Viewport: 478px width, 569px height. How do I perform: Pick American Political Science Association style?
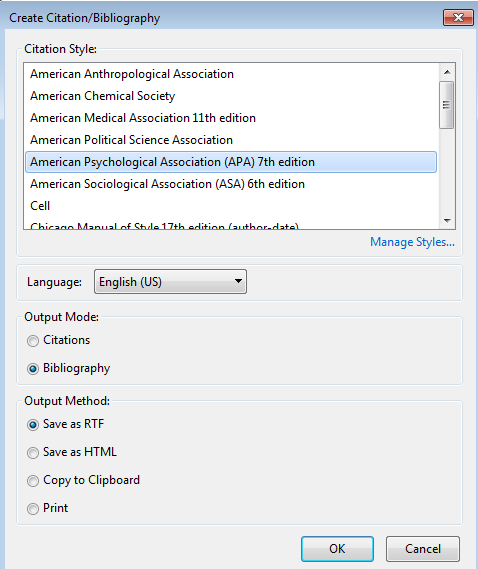tap(231, 140)
